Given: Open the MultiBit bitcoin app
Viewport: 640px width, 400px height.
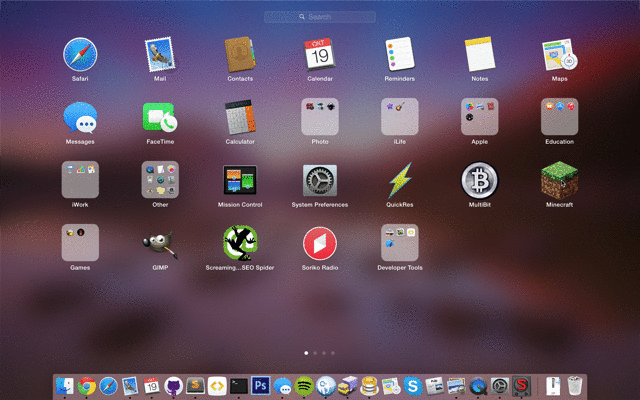Looking at the screenshot, I should pyautogui.click(x=480, y=180).
